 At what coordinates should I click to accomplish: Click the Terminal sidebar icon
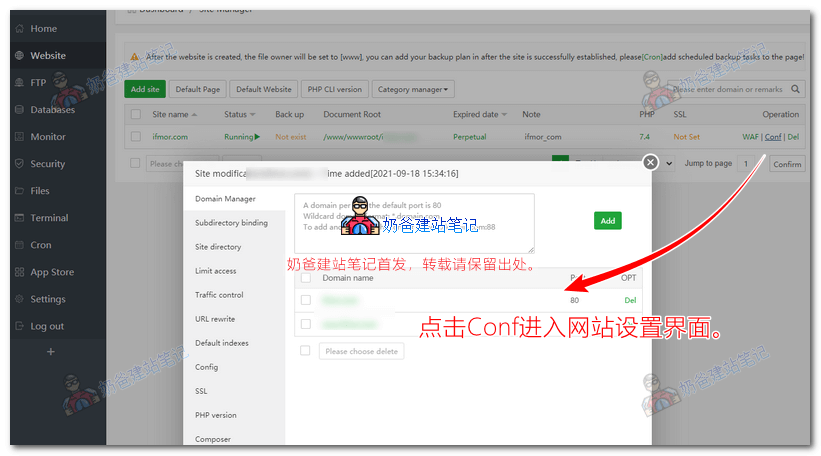(20, 218)
